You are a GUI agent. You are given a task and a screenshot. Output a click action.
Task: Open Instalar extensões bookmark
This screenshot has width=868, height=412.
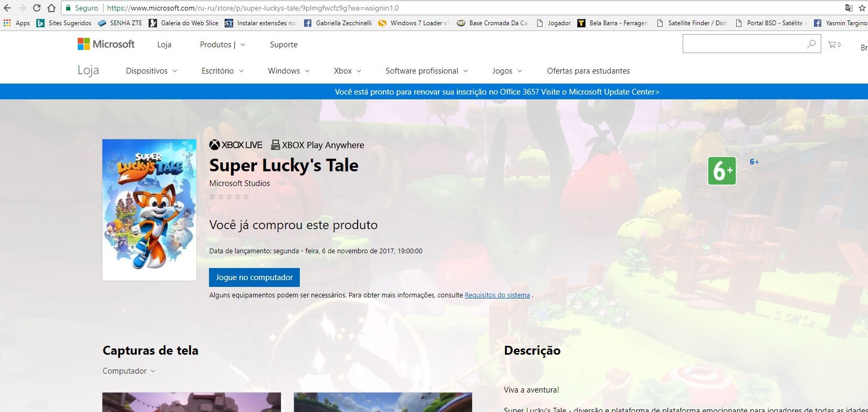tap(260, 23)
